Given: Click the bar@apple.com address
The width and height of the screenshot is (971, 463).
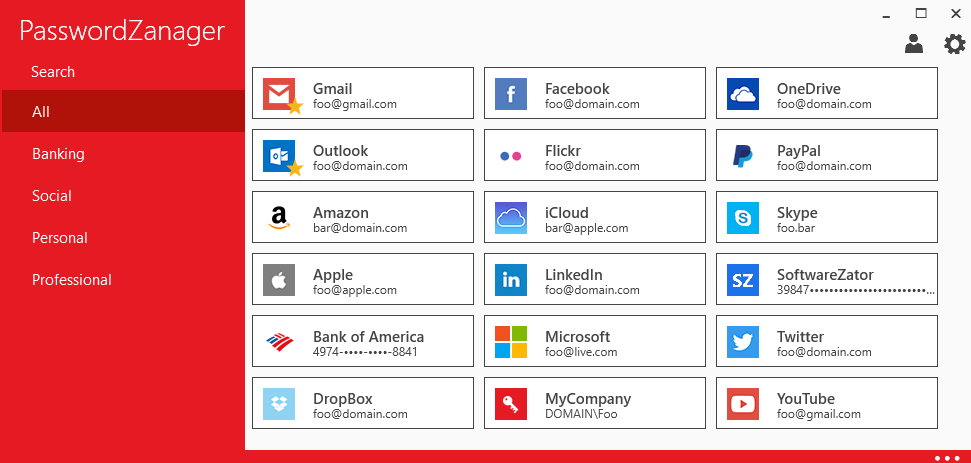Looking at the screenshot, I should [x=586, y=228].
